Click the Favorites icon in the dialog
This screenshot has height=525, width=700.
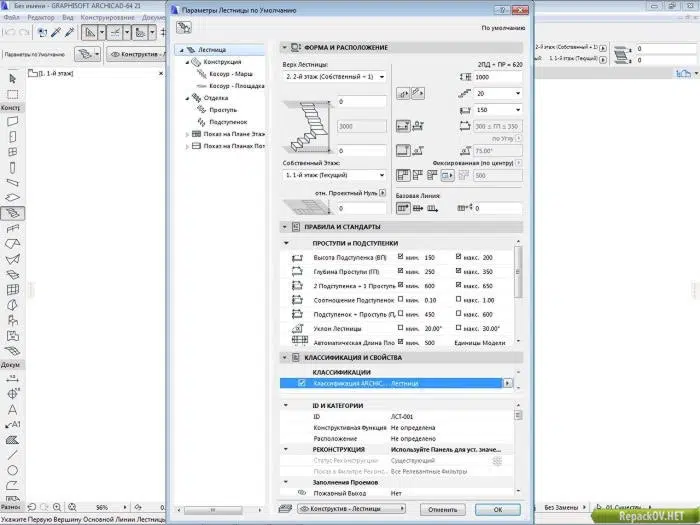pos(183,27)
